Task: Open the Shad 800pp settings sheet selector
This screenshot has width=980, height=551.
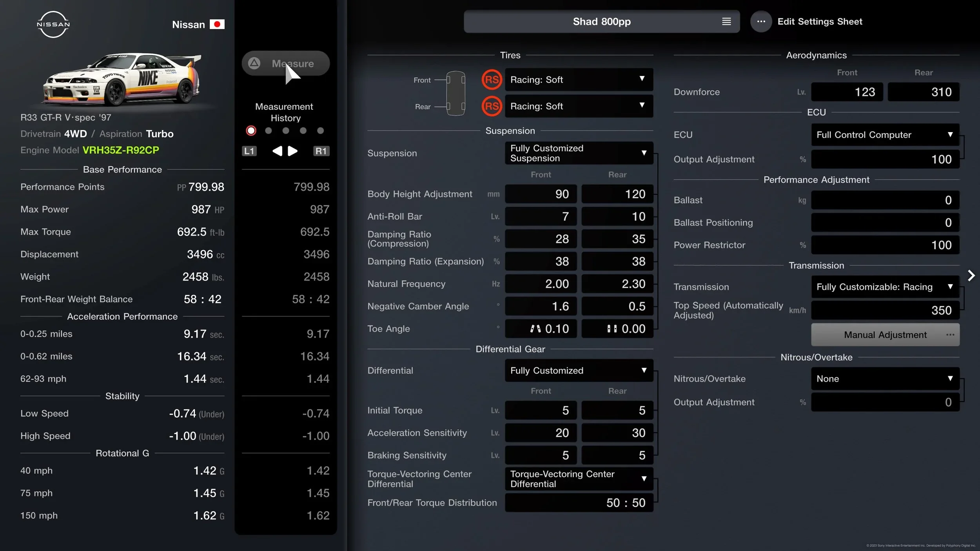Action: coord(601,22)
